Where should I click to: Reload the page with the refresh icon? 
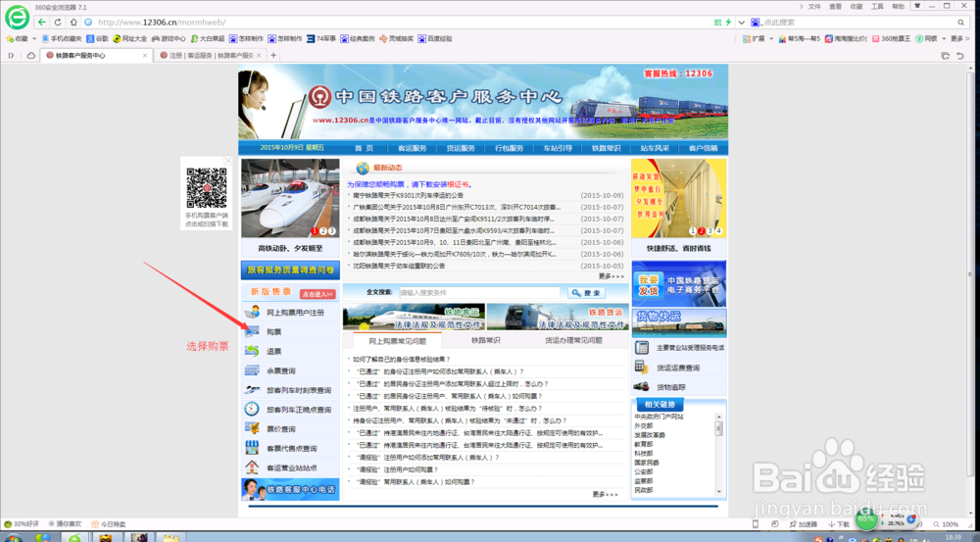click(x=58, y=22)
